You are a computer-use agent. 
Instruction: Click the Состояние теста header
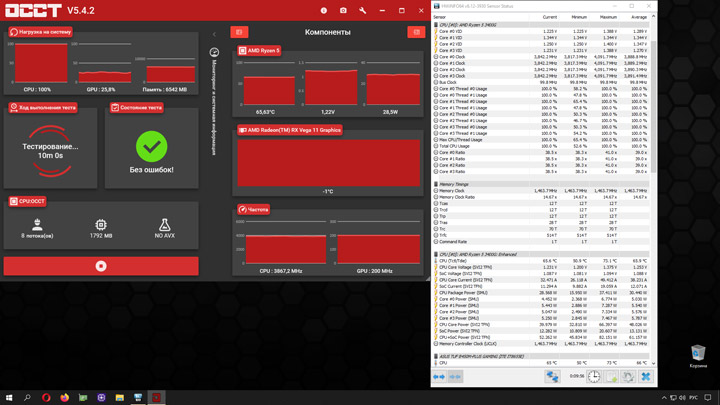click(136, 107)
